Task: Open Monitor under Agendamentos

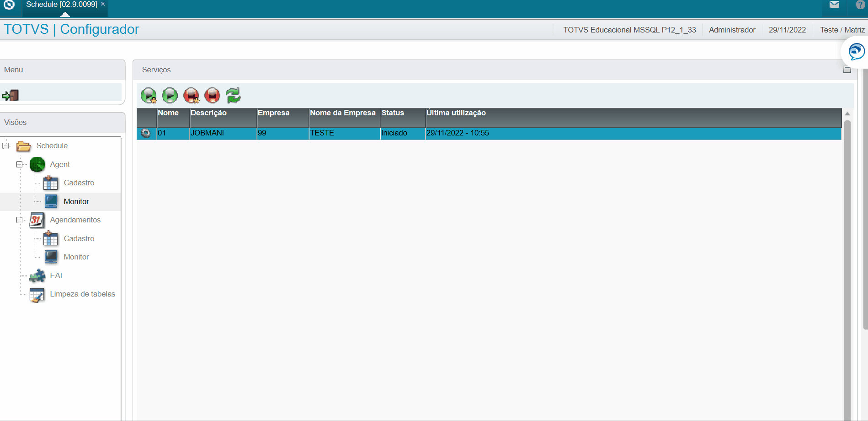Action: 76,257
